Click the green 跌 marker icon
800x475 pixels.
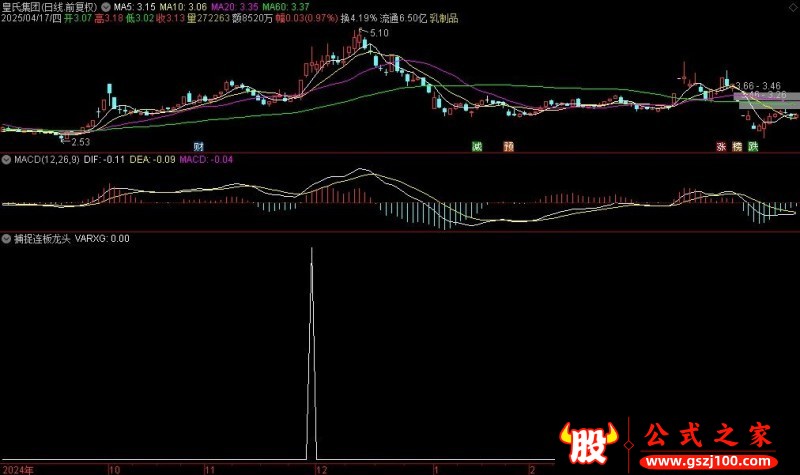[x=753, y=147]
